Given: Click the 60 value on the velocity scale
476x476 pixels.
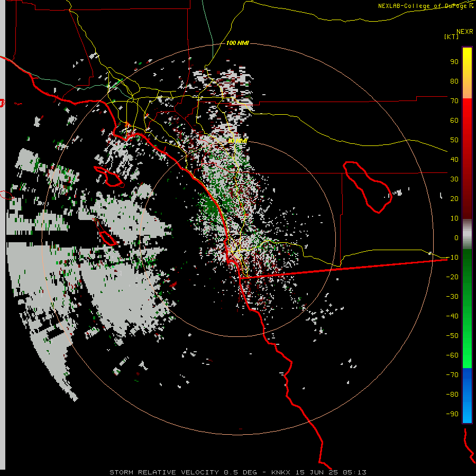Looking at the screenshot, I should pyautogui.click(x=454, y=120).
